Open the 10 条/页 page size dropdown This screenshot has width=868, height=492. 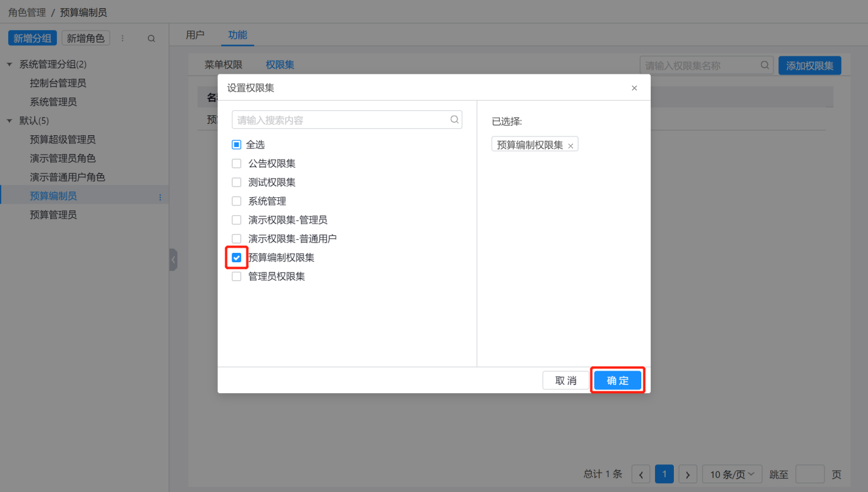731,474
